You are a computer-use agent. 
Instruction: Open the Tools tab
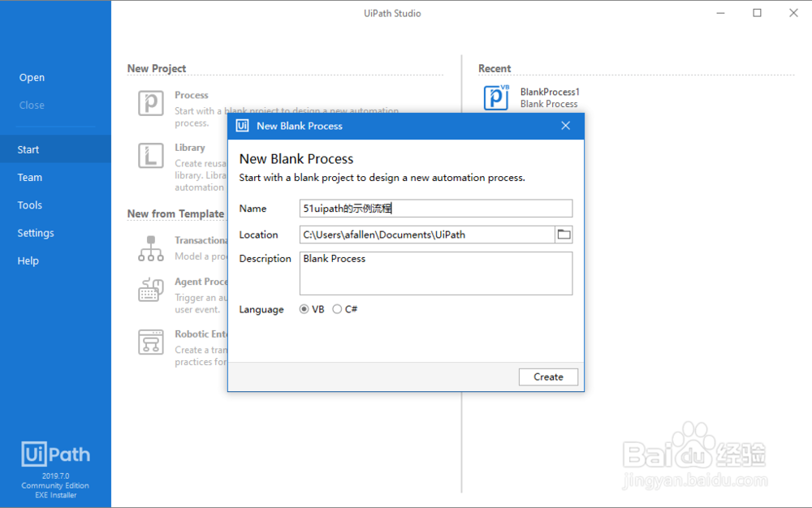click(30, 205)
